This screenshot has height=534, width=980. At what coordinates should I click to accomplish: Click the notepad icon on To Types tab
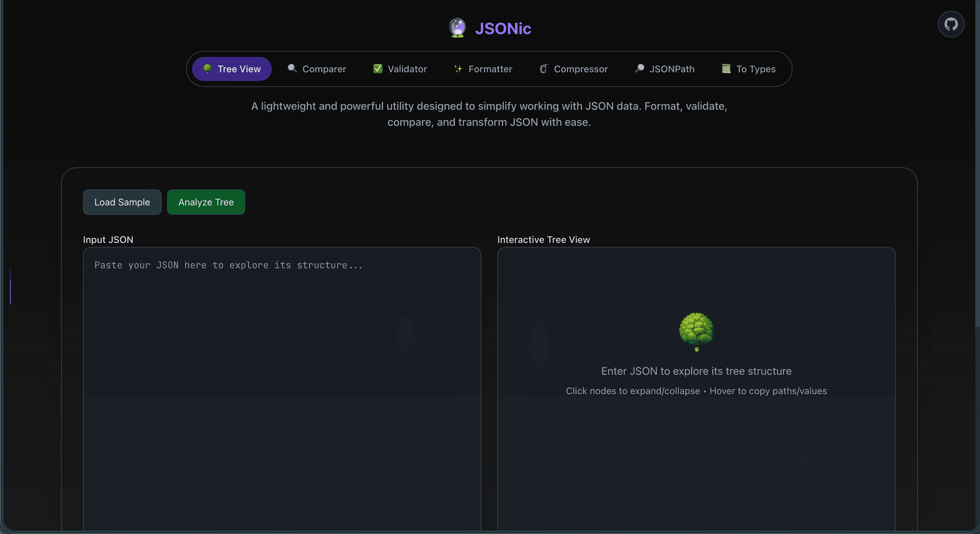727,69
